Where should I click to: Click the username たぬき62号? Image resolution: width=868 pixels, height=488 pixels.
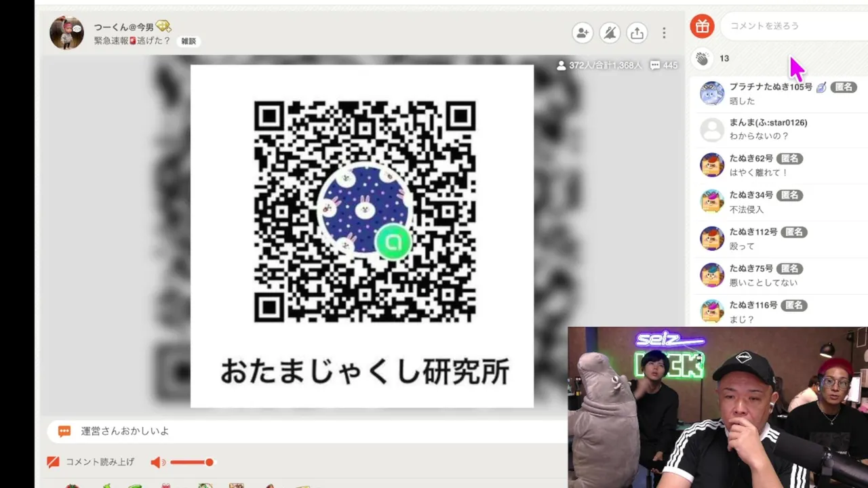pyautogui.click(x=751, y=159)
